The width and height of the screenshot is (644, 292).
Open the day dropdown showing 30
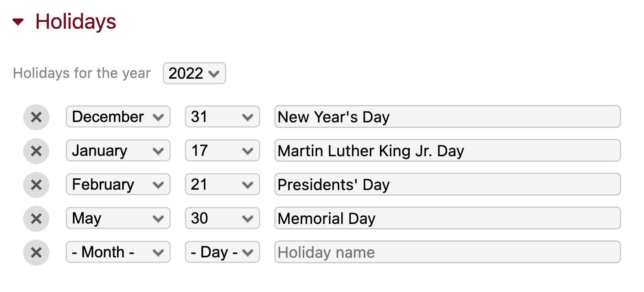click(x=222, y=218)
